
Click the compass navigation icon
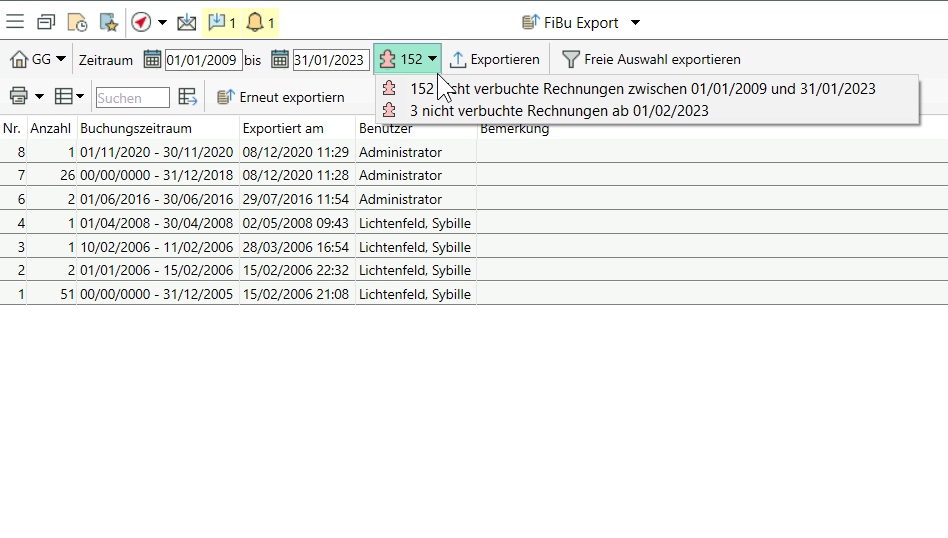click(x=141, y=22)
